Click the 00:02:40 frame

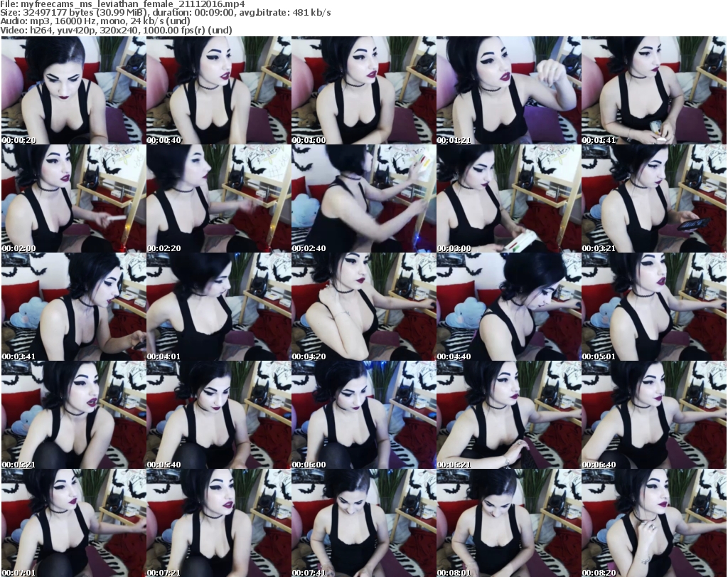363,198
